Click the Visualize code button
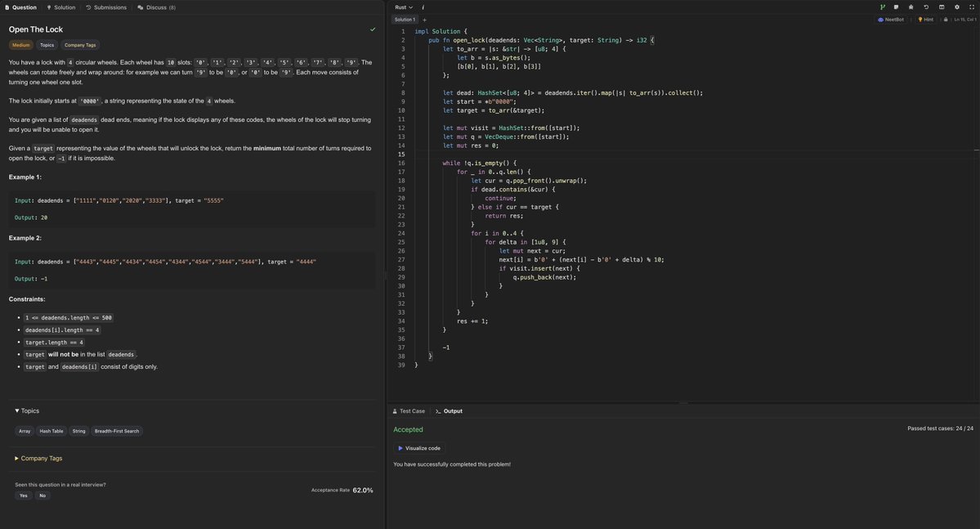The height and width of the screenshot is (529, 980). [419, 448]
